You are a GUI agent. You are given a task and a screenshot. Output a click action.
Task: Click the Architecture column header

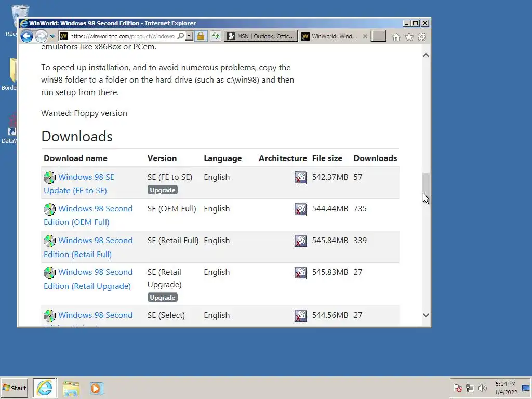pyautogui.click(x=283, y=158)
